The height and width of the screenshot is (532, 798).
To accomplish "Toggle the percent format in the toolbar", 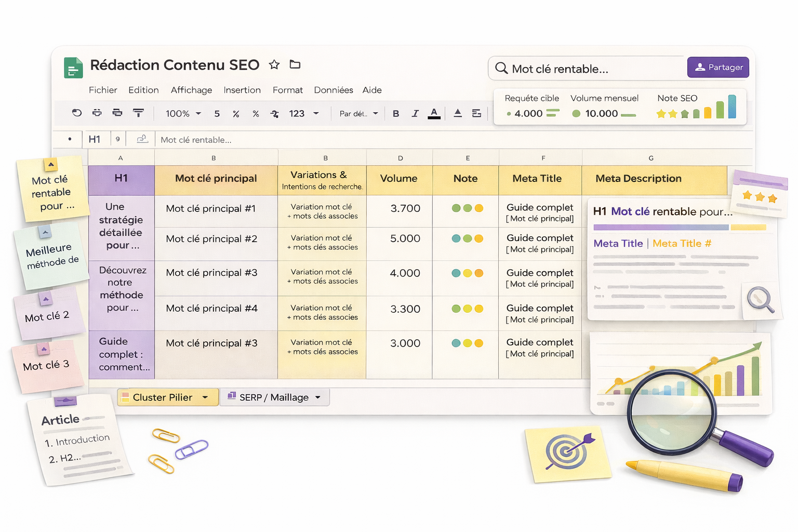I will 236,113.
